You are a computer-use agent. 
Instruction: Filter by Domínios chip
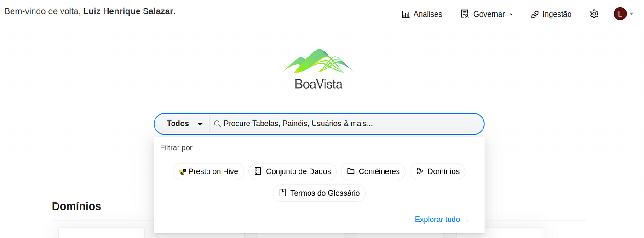click(437, 171)
